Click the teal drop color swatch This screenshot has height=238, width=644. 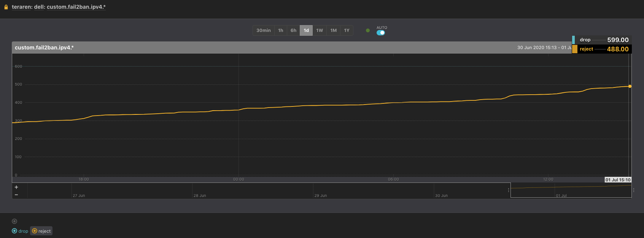pos(573,40)
